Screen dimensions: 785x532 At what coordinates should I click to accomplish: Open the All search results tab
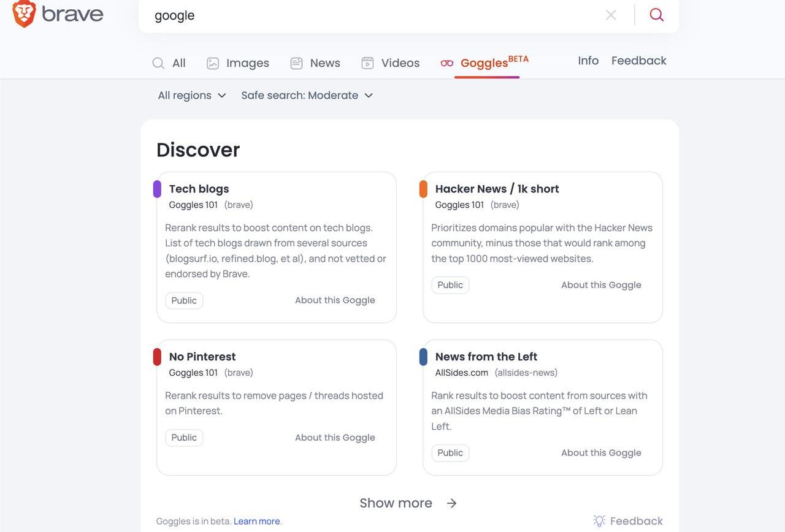pos(169,63)
